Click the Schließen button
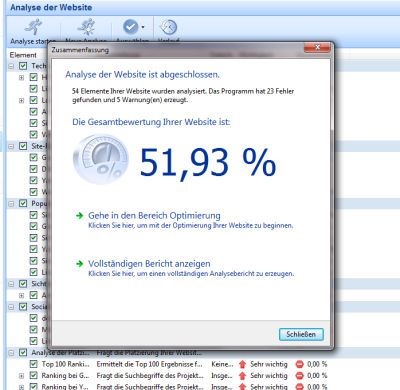The height and width of the screenshot is (390, 400). 301,334
